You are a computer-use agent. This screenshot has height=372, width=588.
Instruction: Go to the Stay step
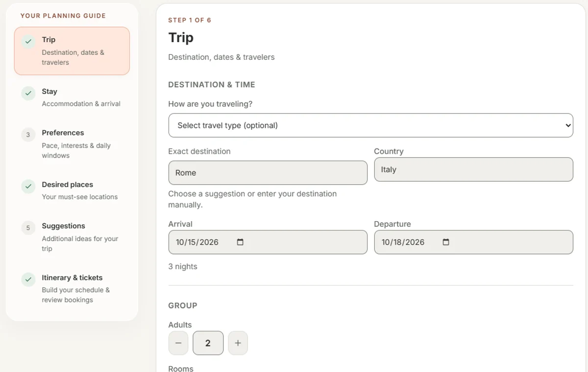(72, 97)
